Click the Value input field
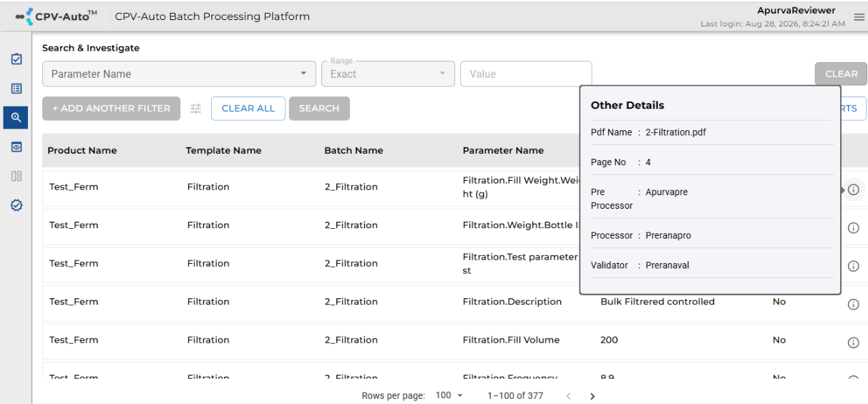The height and width of the screenshot is (404, 868). [x=526, y=74]
